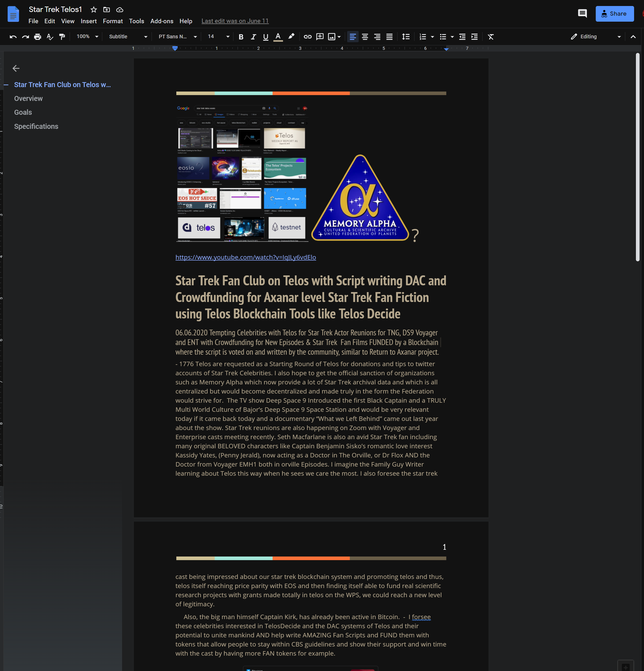
Task: Insert an image from toolbar
Action: (332, 37)
